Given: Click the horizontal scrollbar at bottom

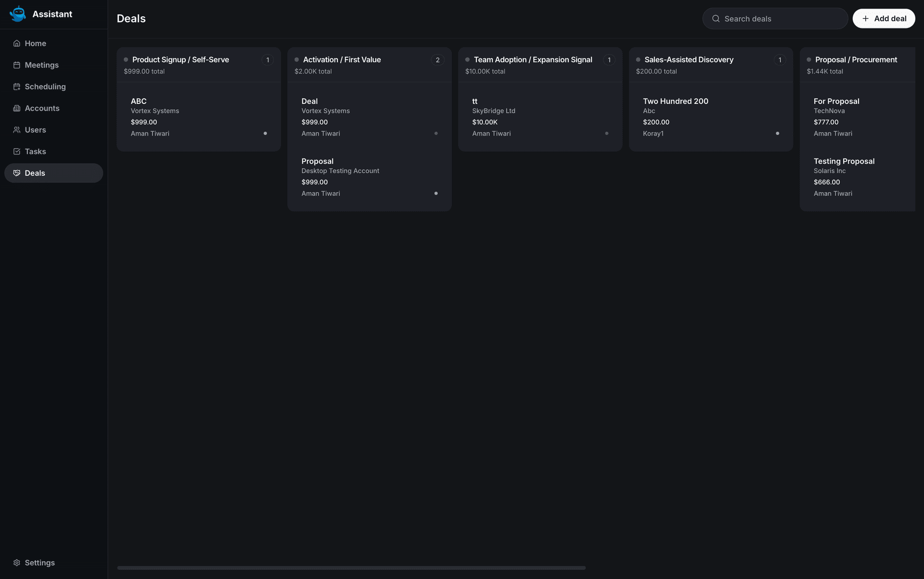Looking at the screenshot, I should 351,568.
